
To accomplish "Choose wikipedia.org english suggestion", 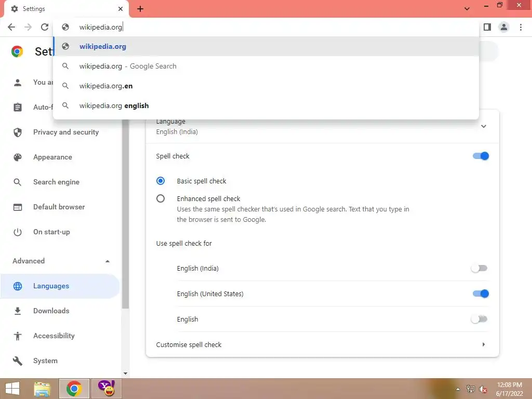I will [266, 105].
